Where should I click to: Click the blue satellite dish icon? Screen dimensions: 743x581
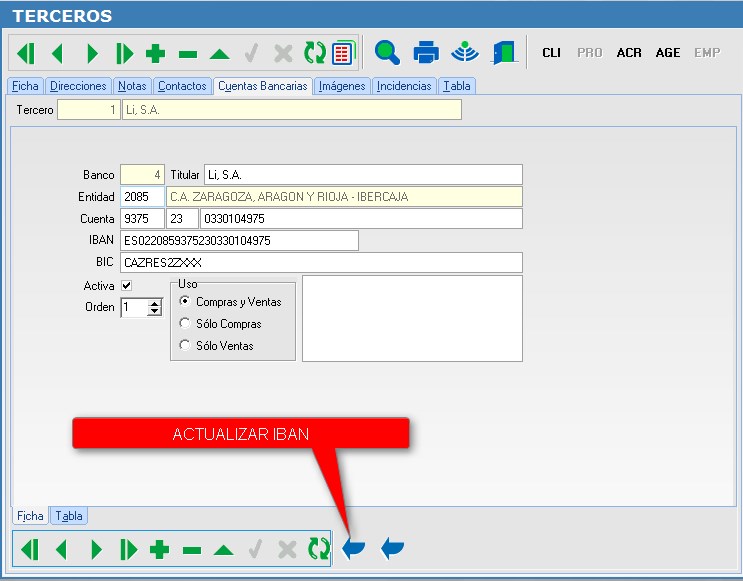[x=465, y=52]
